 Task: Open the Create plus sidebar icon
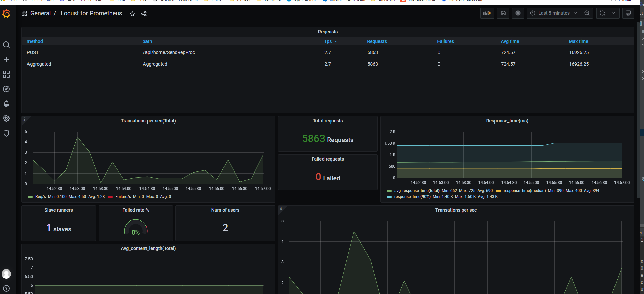[6, 59]
